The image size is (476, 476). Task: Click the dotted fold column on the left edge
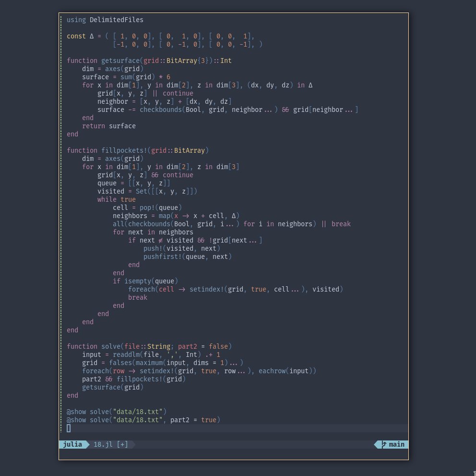pos(62,192)
